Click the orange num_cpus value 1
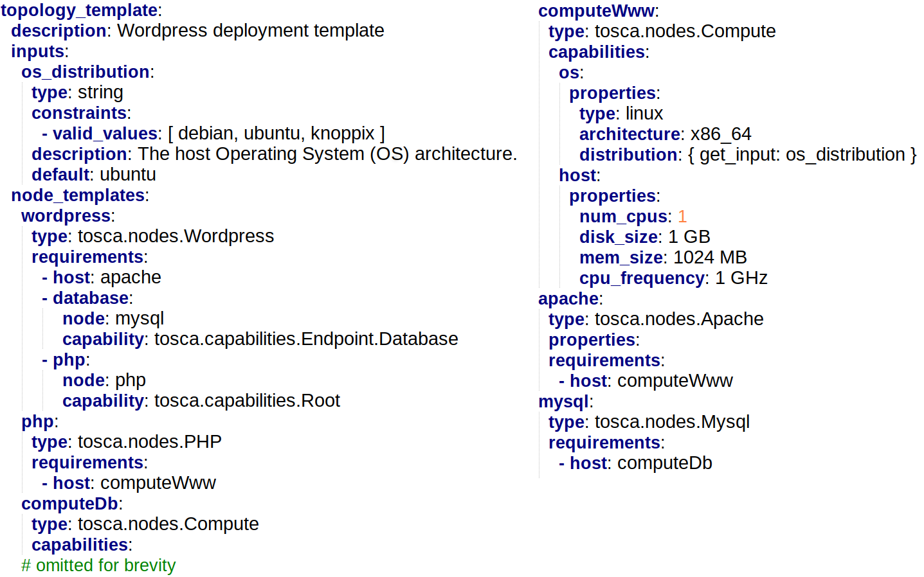Screen dimensions: 924x577 [x=682, y=217]
